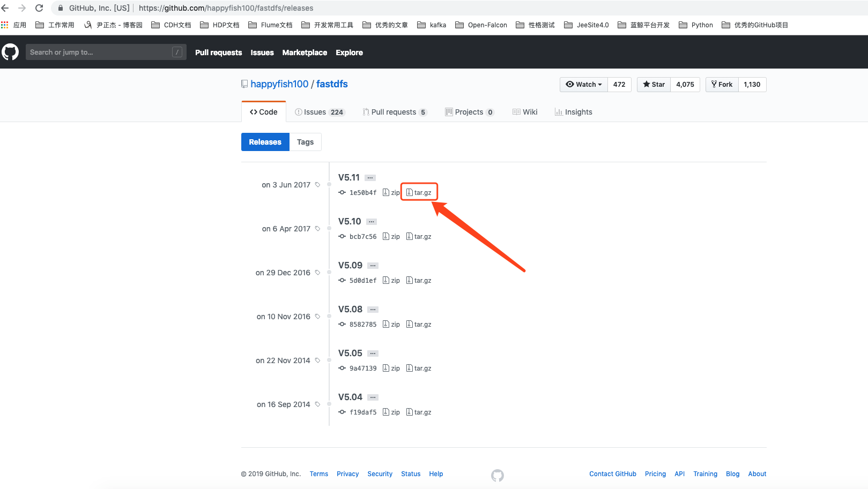Open the 开发常用工具 bookmark folder

tap(328, 25)
